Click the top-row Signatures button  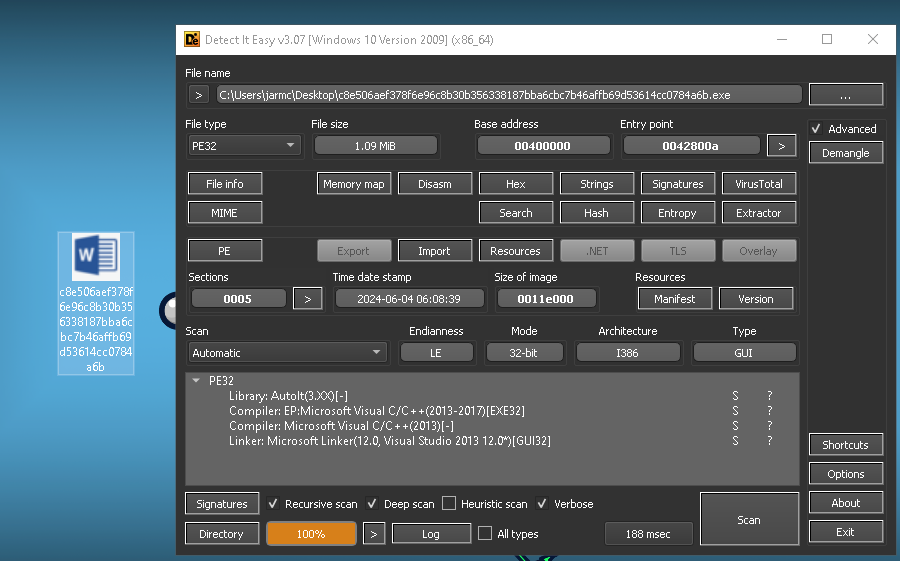(678, 184)
